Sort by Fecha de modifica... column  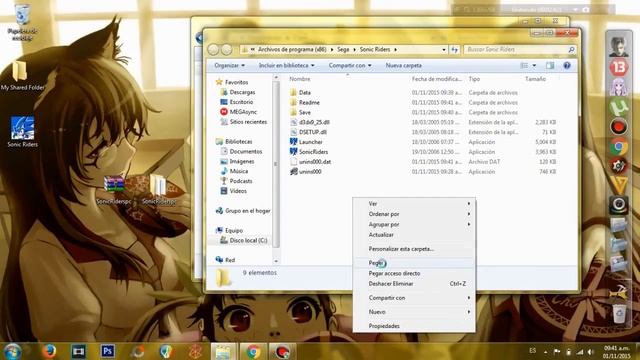click(437, 79)
